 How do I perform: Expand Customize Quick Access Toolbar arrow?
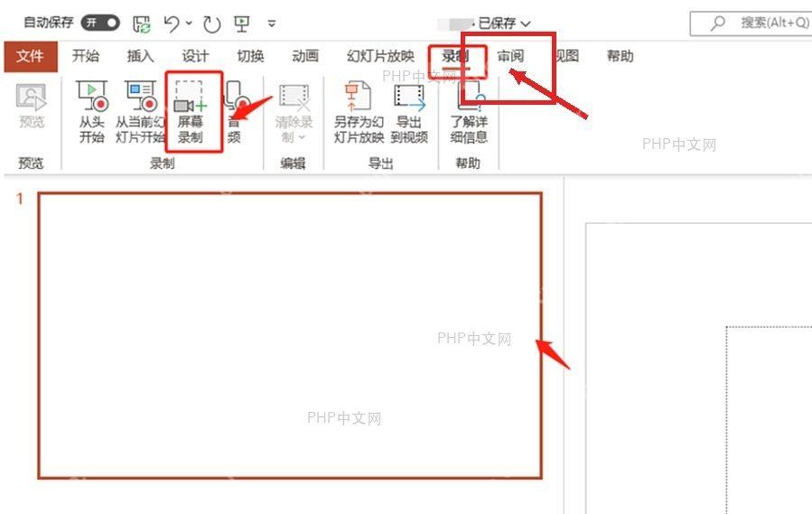click(271, 23)
